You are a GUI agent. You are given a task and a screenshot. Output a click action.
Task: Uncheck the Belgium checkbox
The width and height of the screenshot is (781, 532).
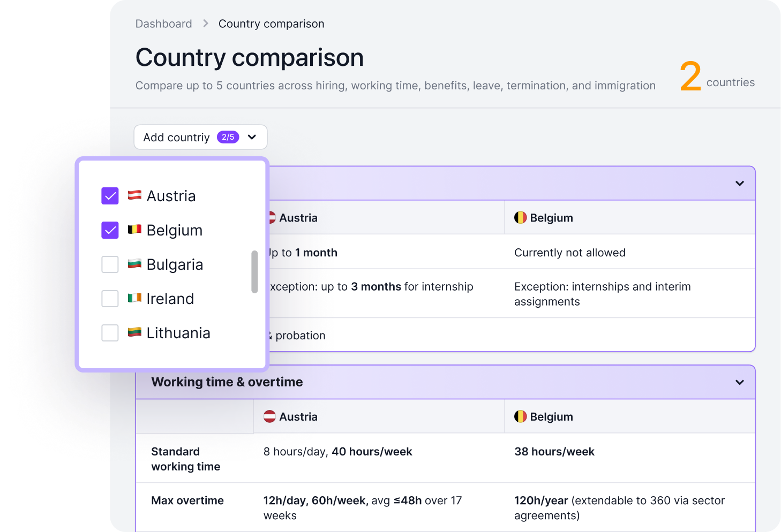click(x=110, y=230)
